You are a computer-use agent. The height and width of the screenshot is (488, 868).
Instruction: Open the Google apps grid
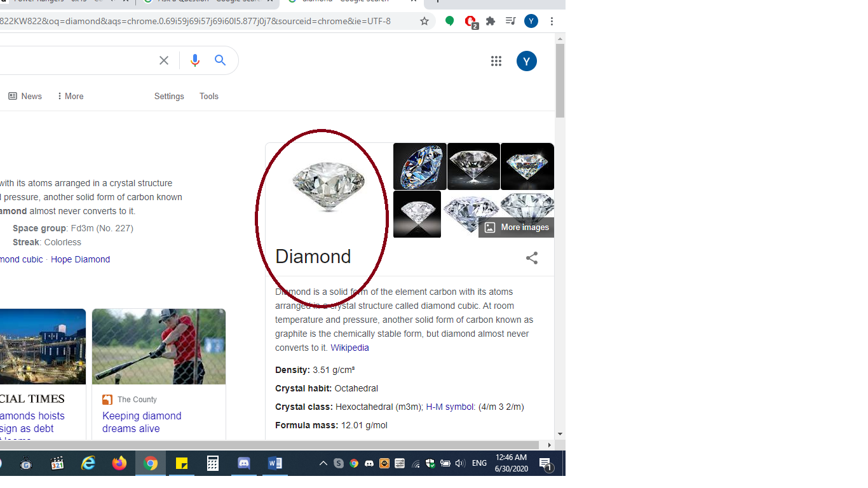coord(496,61)
